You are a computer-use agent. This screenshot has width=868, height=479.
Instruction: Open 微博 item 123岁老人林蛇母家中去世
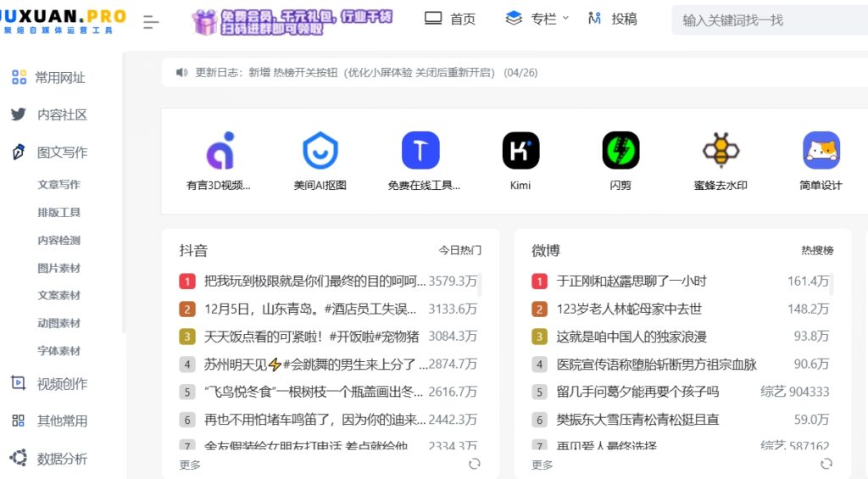(629, 309)
